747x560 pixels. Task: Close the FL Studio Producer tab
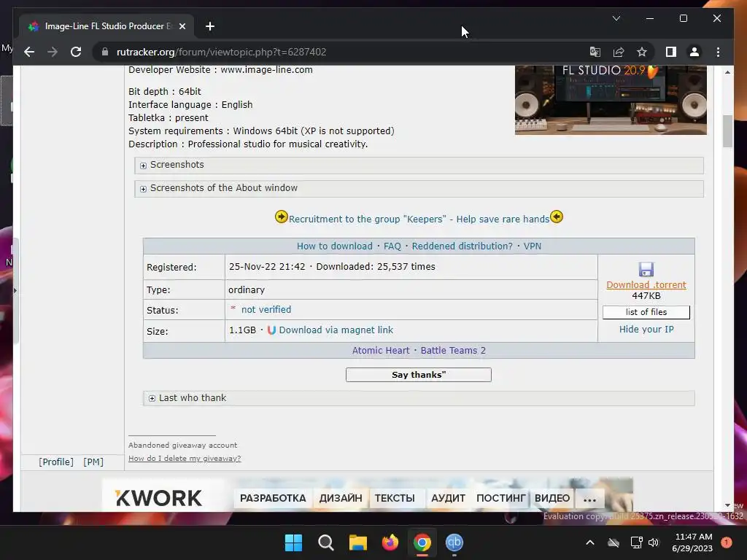(x=182, y=26)
